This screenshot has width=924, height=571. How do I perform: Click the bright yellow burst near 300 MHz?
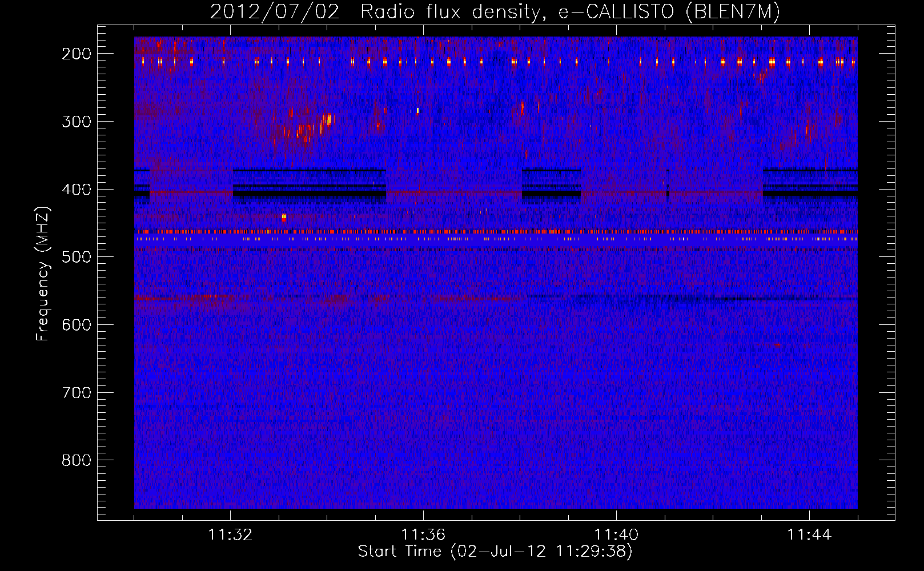(328, 119)
